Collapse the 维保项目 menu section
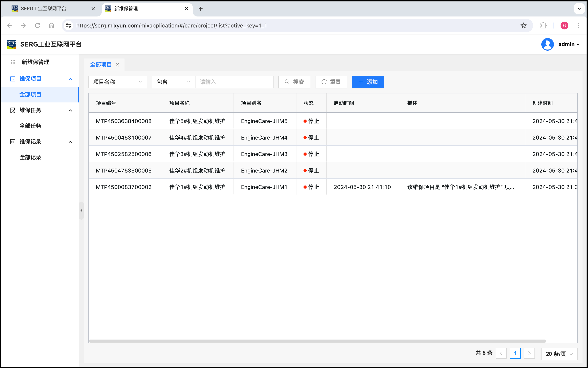 [71, 79]
